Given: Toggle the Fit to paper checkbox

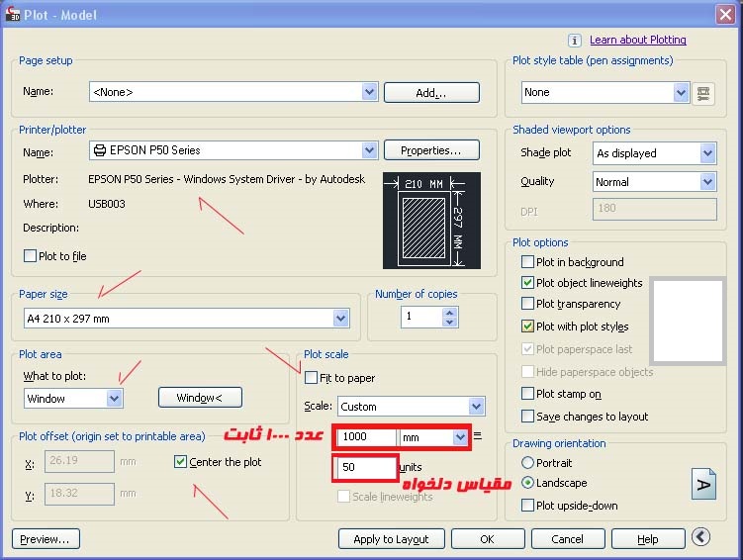Looking at the screenshot, I should [x=312, y=378].
